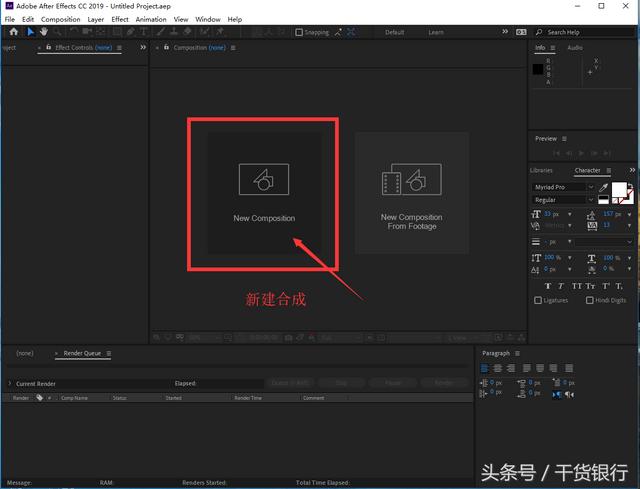Select the Hand tool
The width and height of the screenshot is (640, 489).
(x=44, y=32)
